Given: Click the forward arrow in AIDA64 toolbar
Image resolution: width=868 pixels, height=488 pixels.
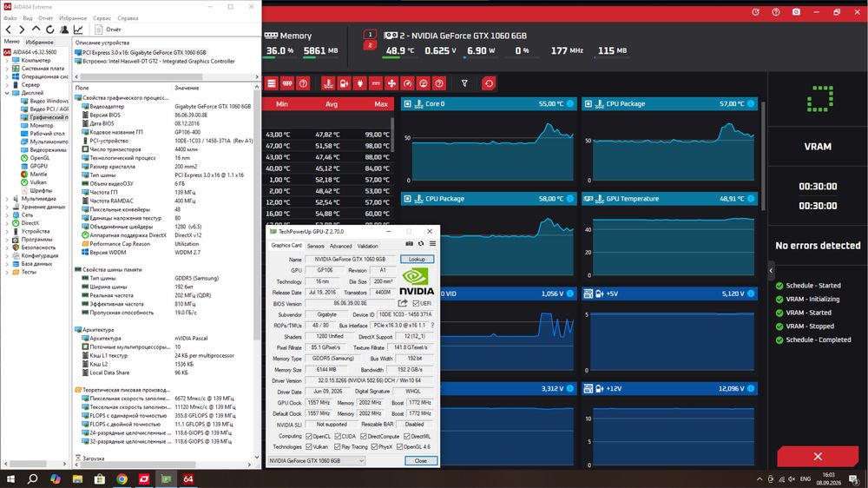Looking at the screenshot, I should click(22, 30).
